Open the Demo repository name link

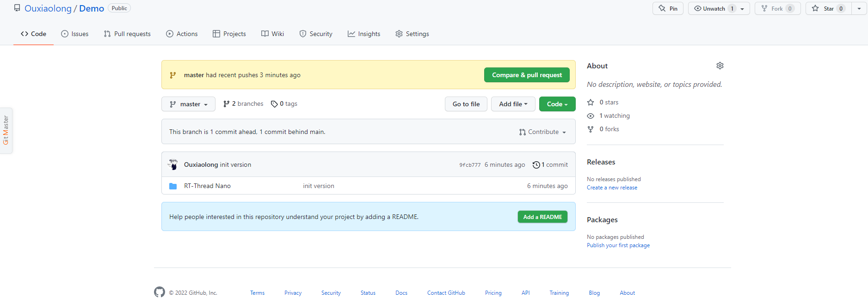[92, 8]
